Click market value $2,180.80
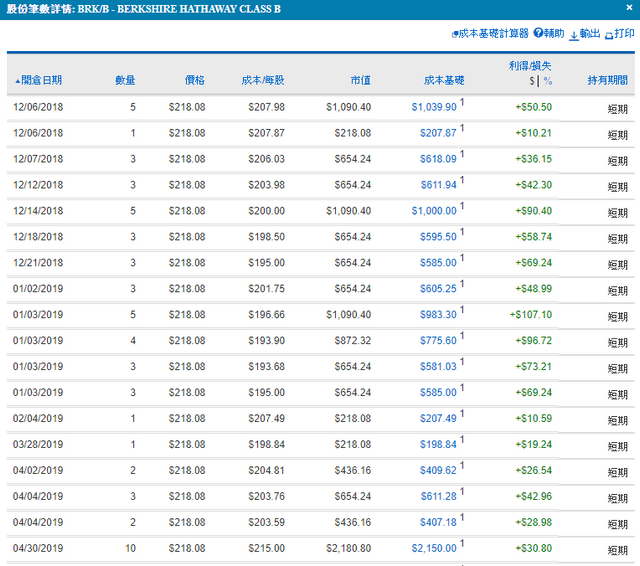This screenshot has height=566, width=640. click(349, 548)
